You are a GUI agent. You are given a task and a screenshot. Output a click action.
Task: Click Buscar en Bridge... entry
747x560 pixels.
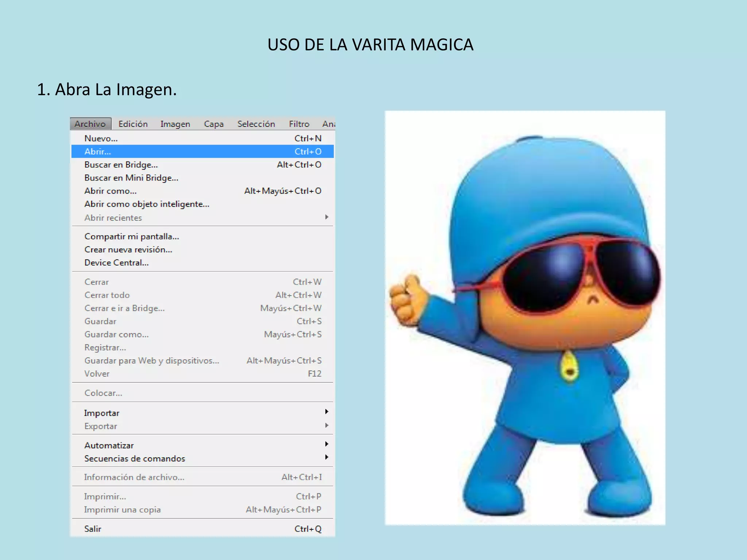click(121, 165)
